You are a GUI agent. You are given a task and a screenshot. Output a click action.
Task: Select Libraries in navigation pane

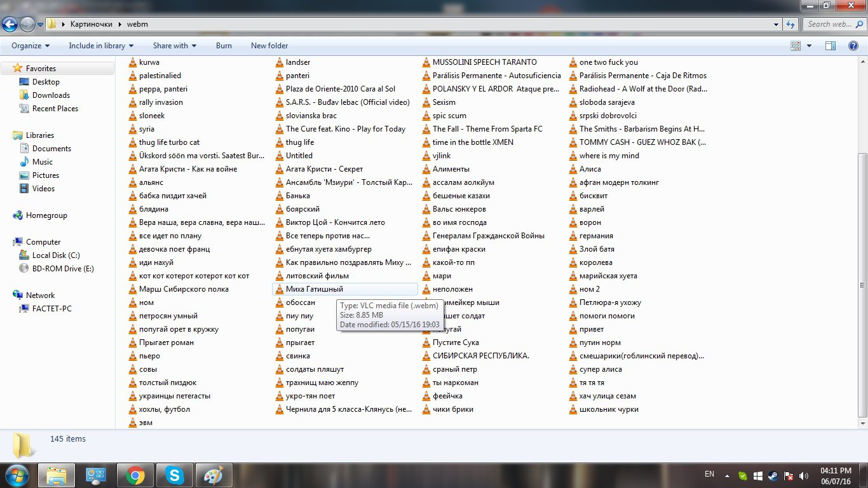[x=40, y=135]
